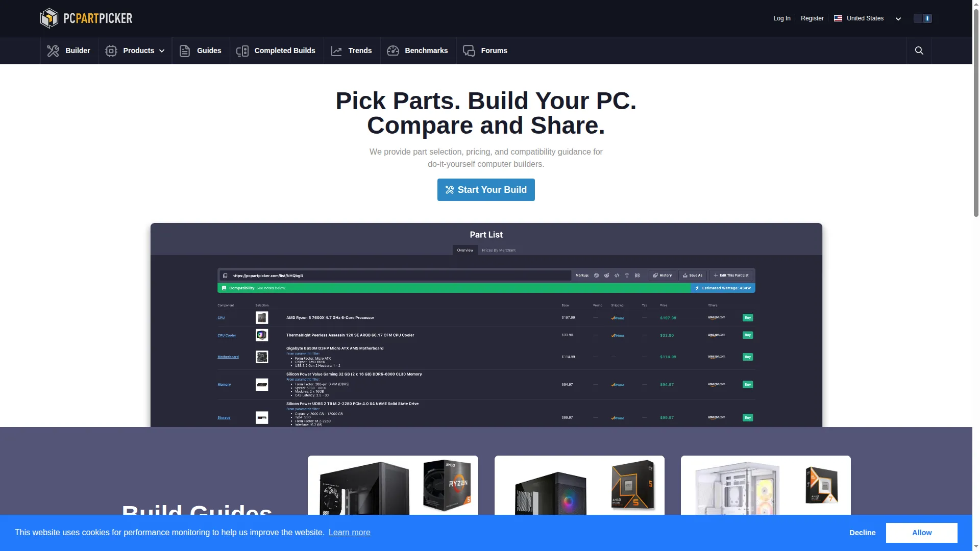Click the PCPartPicker logo
This screenshot has height=551, width=980.
point(86,18)
